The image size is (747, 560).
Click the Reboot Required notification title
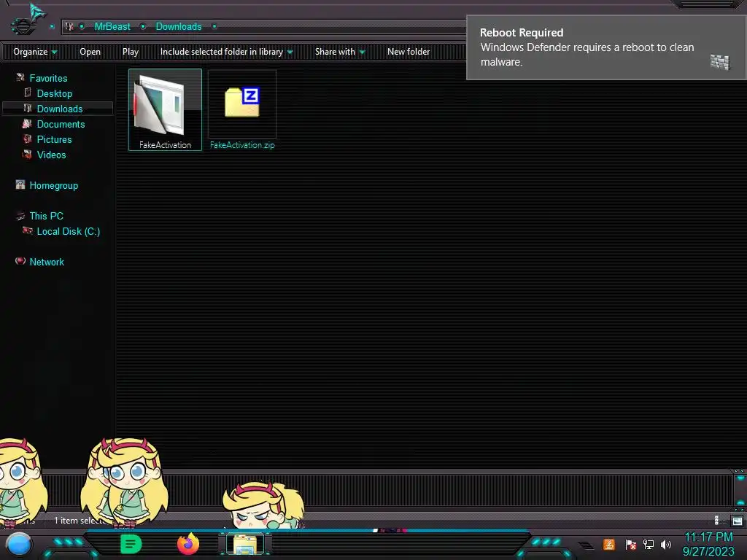tap(521, 32)
